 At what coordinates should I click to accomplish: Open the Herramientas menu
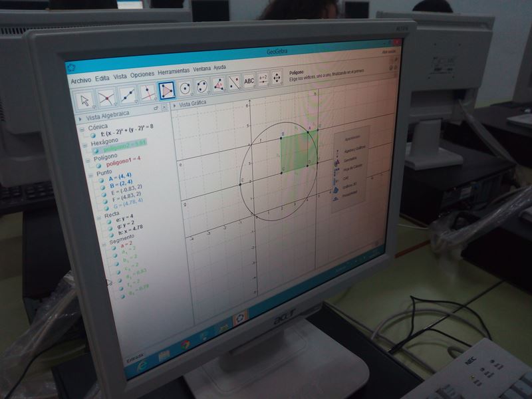[x=174, y=71]
